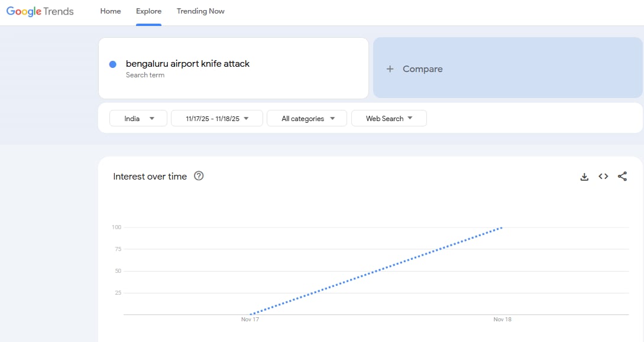Download the Interest over time CSV
The width and height of the screenshot is (644, 342).
(x=584, y=177)
